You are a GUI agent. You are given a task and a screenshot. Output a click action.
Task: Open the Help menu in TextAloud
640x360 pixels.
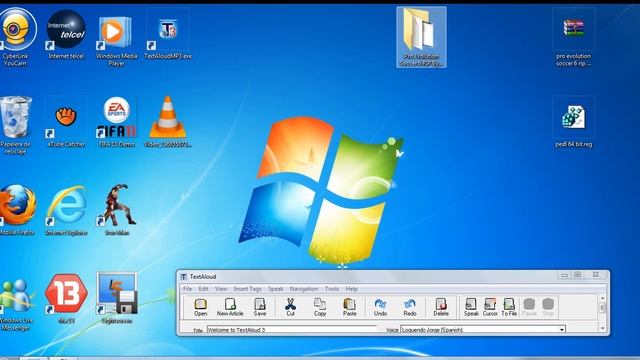351,289
